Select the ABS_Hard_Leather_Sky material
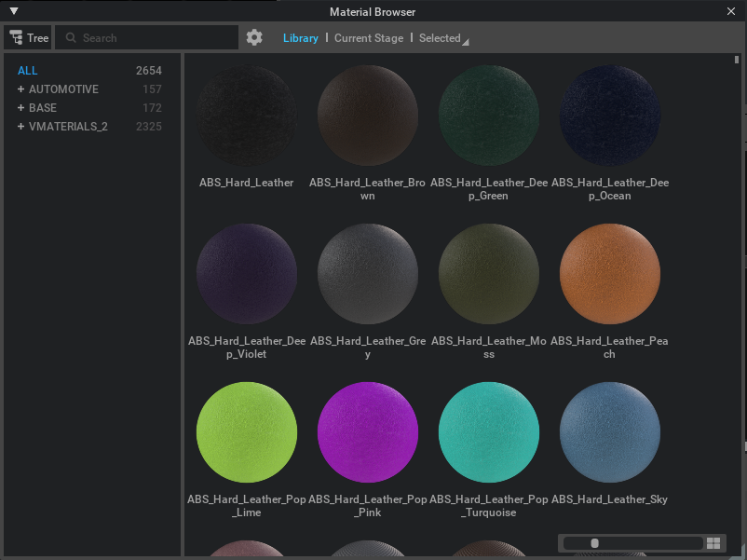This screenshot has width=747, height=560. (609, 431)
